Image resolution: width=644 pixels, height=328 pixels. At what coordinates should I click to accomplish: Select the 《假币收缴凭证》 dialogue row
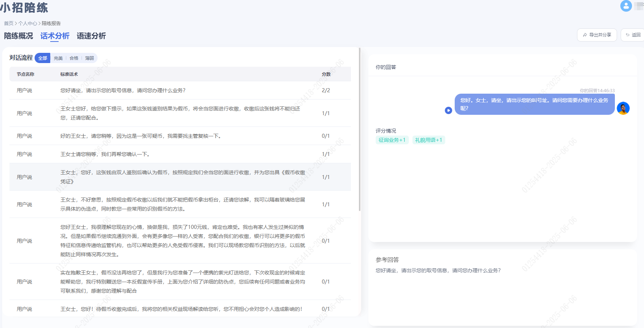tap(180, 177)
